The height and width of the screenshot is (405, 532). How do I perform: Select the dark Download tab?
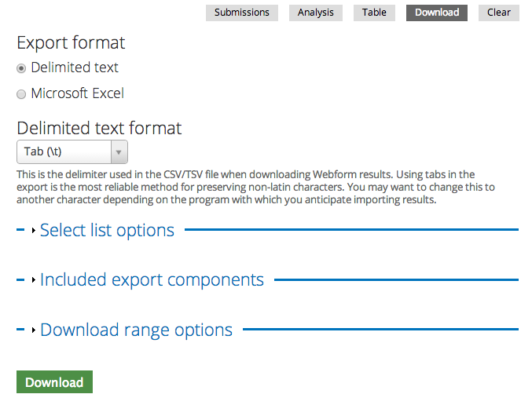pyautogui.click(x=437, y=13)
